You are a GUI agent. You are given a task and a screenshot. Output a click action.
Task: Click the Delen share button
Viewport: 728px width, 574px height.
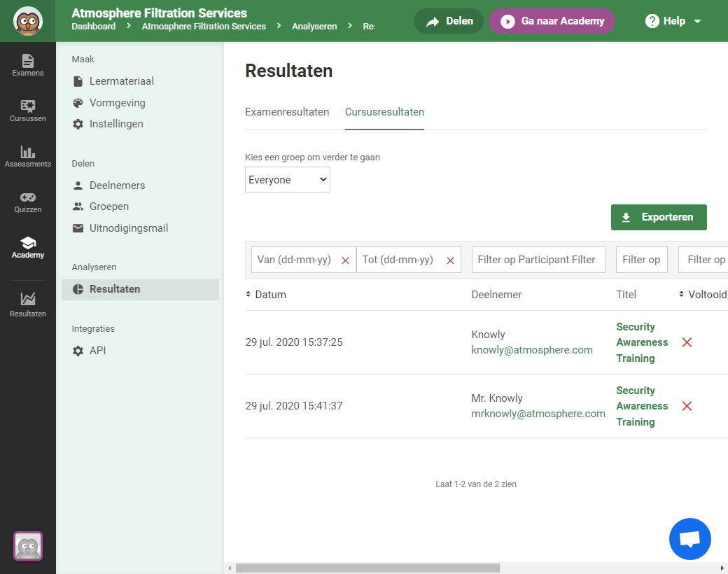pyautogui.click(x=449, y=21)
